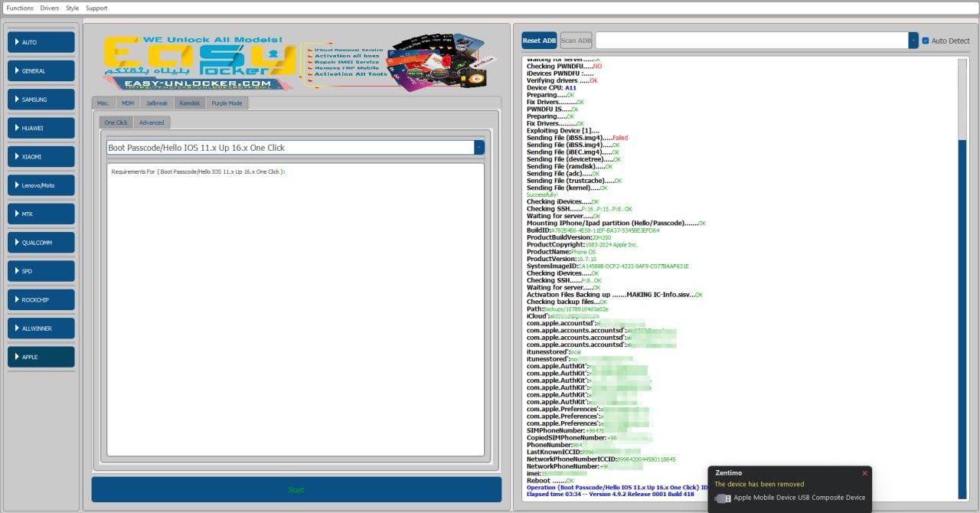Click the 'Sending File (iBSS.img4)....Failed' line
The image size is (980, 513).
577,138
